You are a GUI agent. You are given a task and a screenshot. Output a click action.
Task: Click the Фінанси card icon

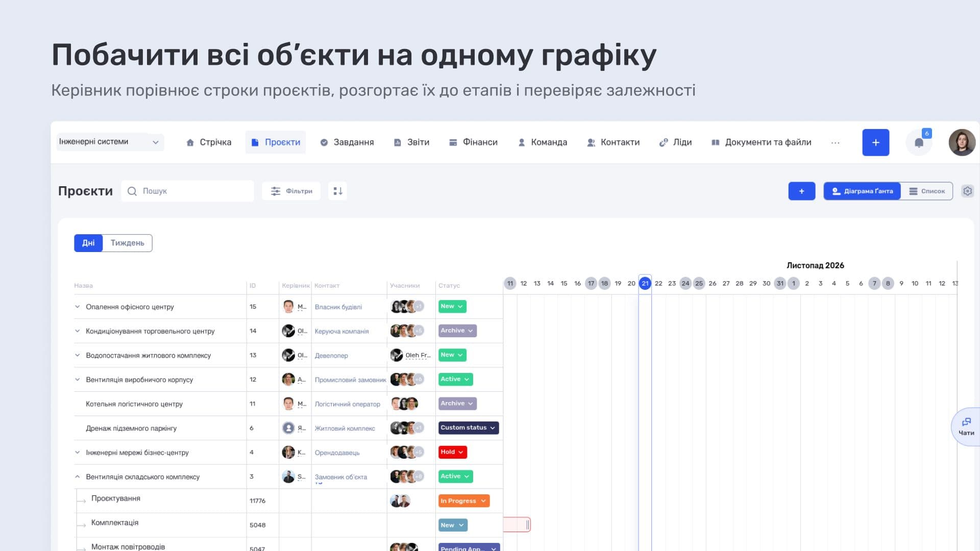click(453, 142)
